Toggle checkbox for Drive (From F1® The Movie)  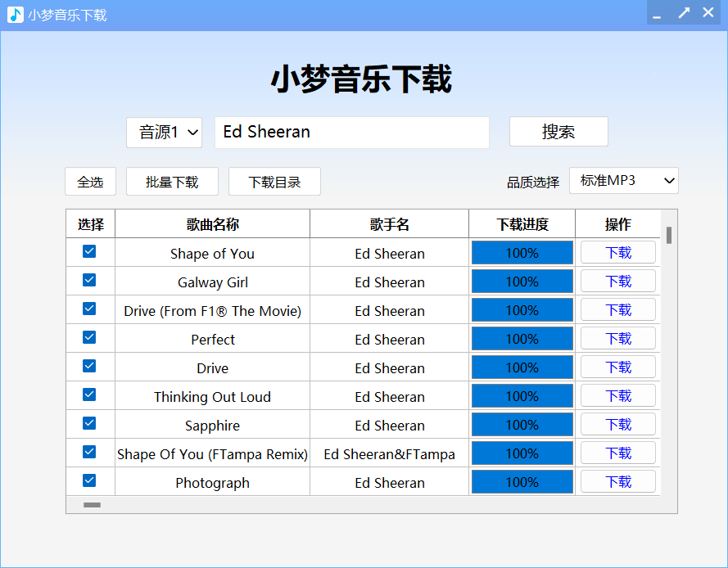click(x=89, y=309)
